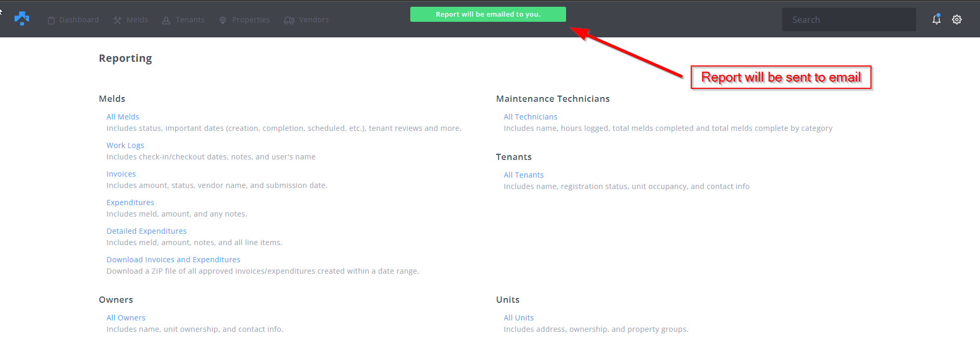Open the All Technicians report
Screen dimensions: 980x350
tap(530, 117)
